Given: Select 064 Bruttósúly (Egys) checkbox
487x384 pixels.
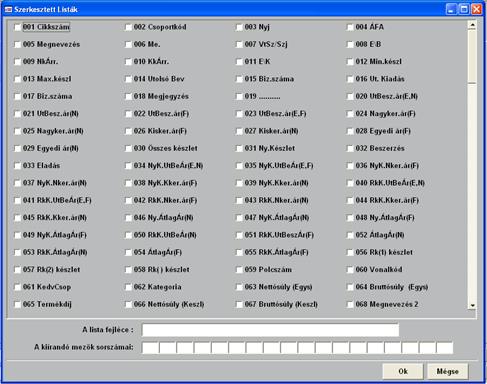Looking at the screenshot, I should (x=350, y=287).
